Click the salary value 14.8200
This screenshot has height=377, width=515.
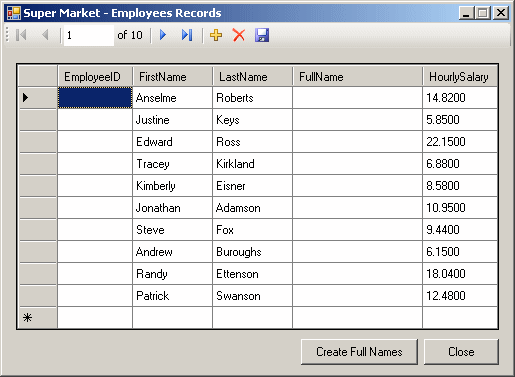click(460, 98)
